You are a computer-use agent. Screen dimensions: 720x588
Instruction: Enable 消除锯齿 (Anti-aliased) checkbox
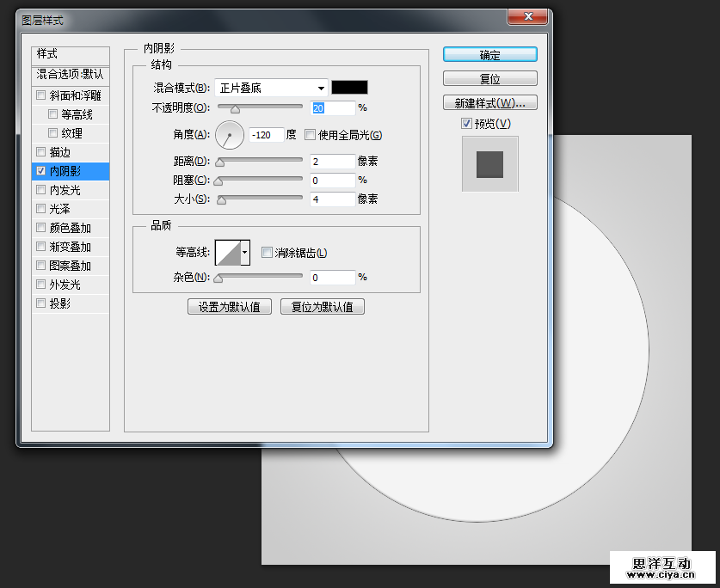pos(267,253)
